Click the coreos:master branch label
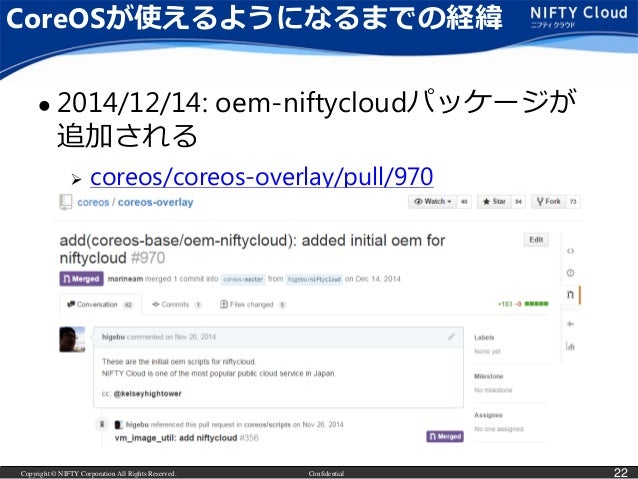 (243, 279)
